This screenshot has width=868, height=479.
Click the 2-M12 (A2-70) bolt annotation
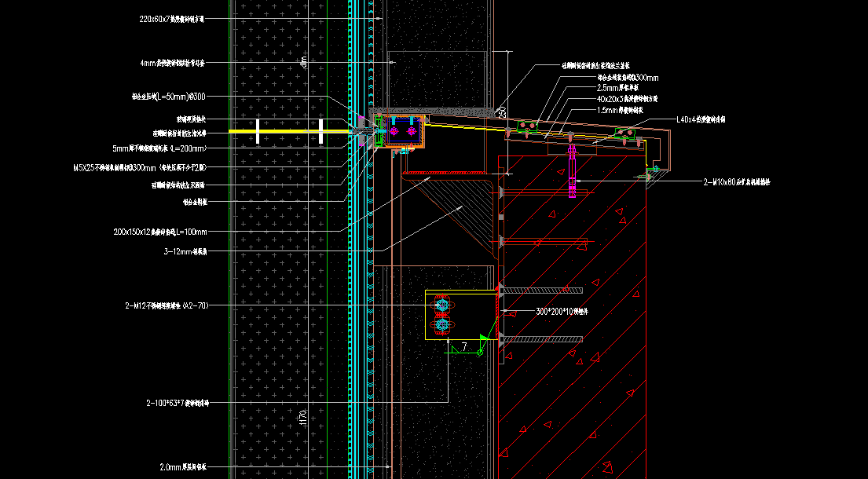(167, 305)
